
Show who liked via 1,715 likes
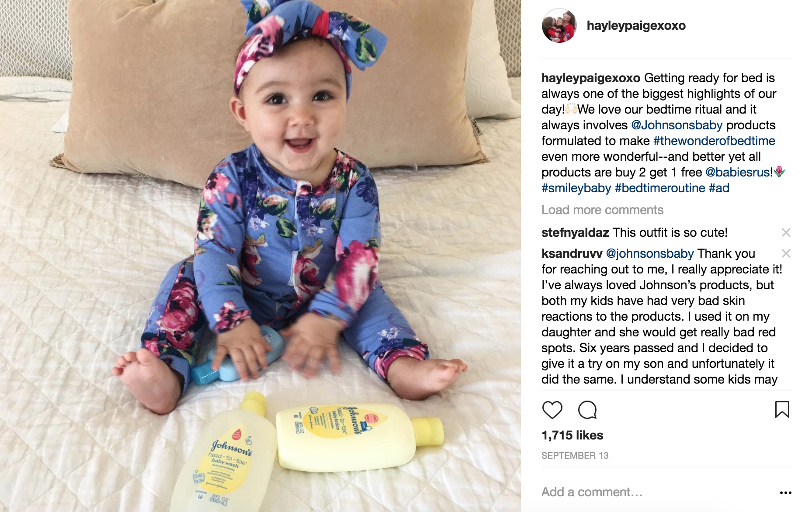click(x=572, y=435)
